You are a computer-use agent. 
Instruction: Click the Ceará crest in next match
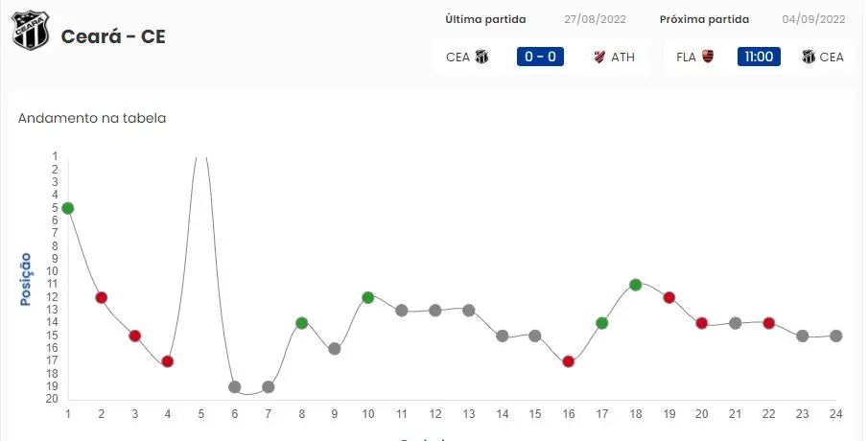click(809, 57)
